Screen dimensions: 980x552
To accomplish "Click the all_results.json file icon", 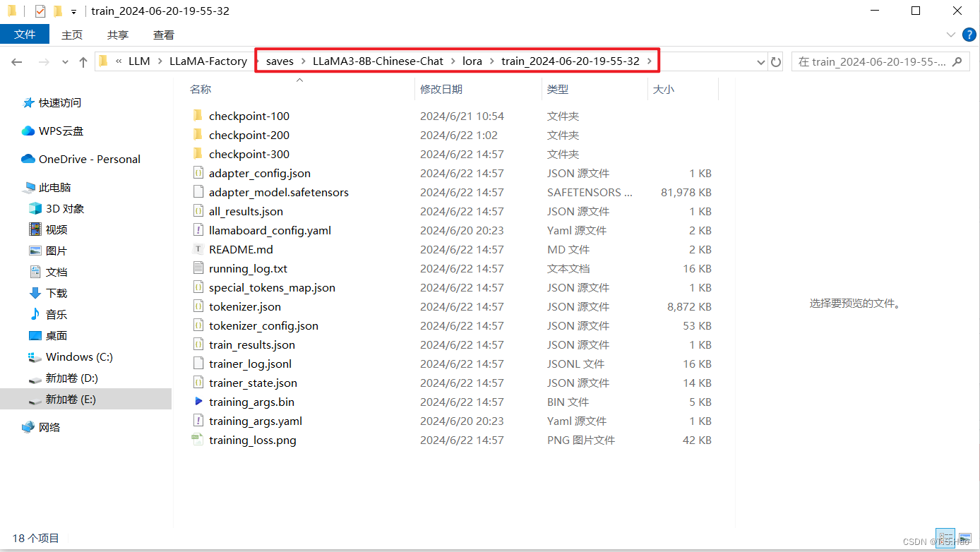I will [x=198, y=211].
